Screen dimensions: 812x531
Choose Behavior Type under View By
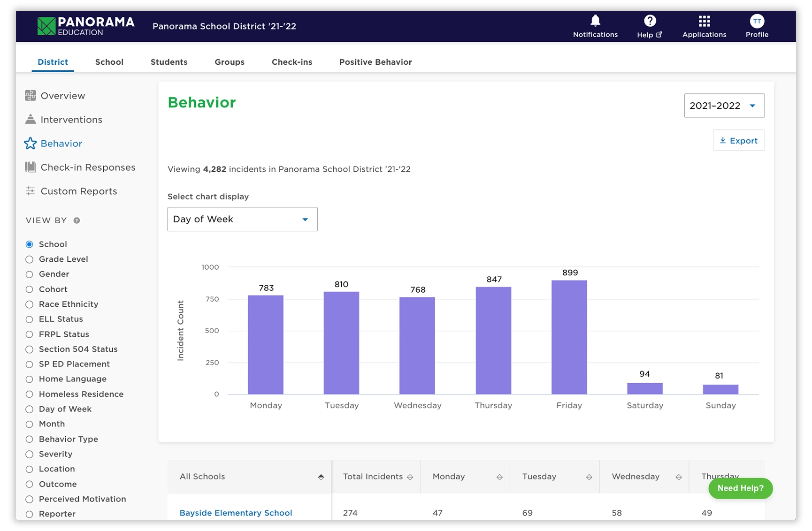(x=30, y=439)
